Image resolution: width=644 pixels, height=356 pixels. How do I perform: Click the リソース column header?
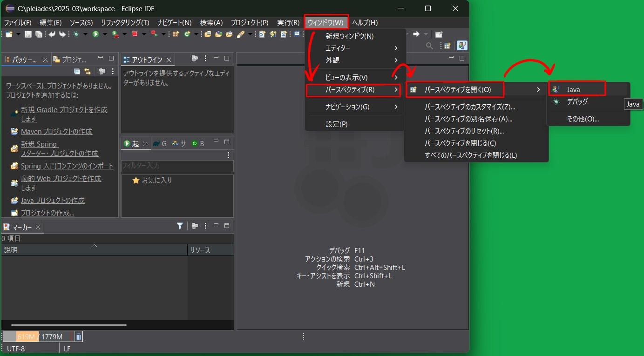tap(210, 250)
